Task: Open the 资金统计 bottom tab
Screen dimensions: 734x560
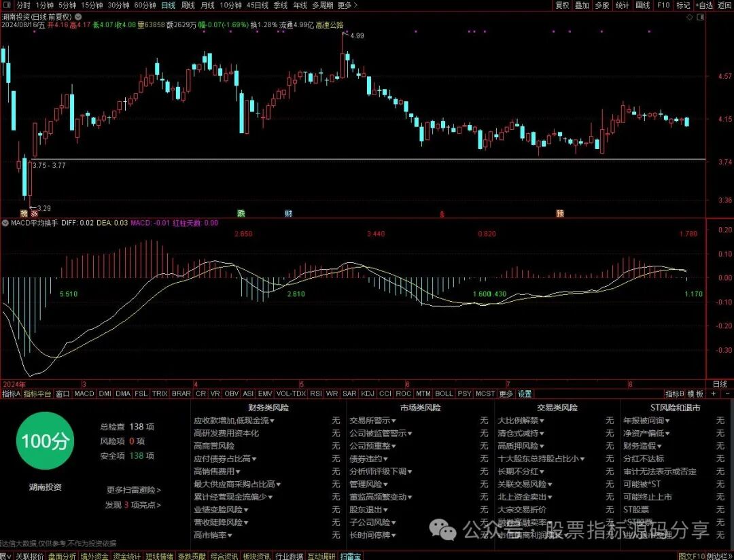Action: (127, 556)
